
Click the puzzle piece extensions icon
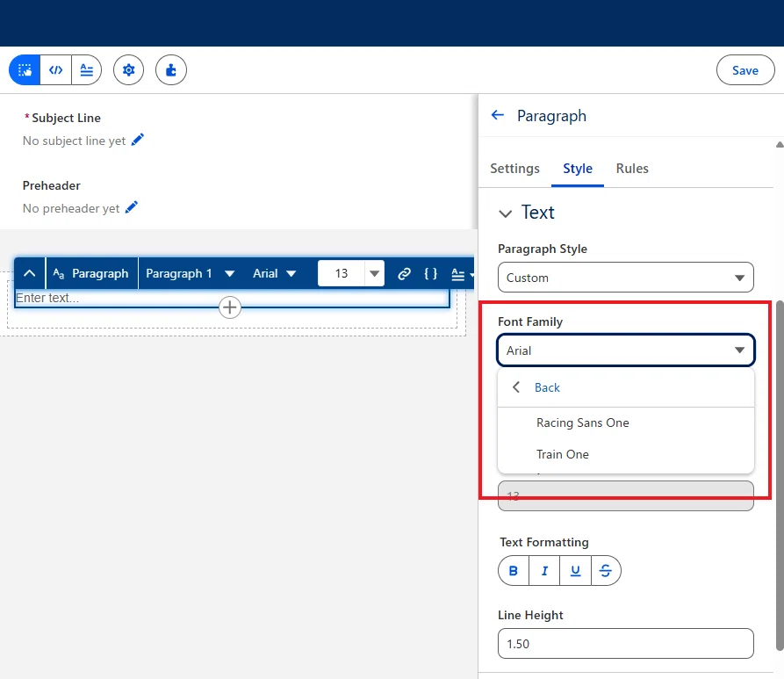point(171,70)
